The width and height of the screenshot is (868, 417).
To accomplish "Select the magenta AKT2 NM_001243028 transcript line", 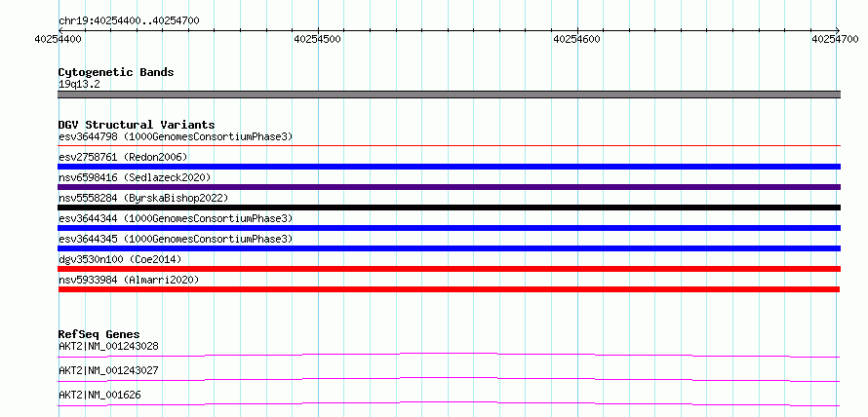I will (x=449, y=355).
